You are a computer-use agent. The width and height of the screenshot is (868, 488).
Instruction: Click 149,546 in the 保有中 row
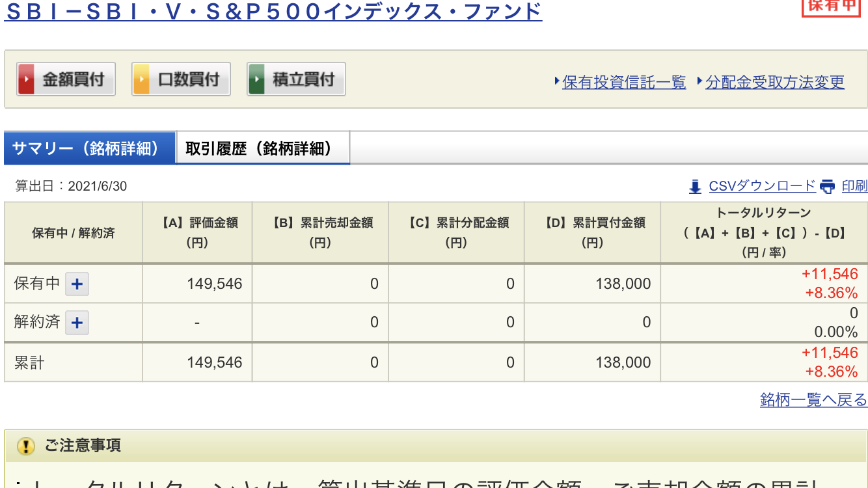coord(215,284)
